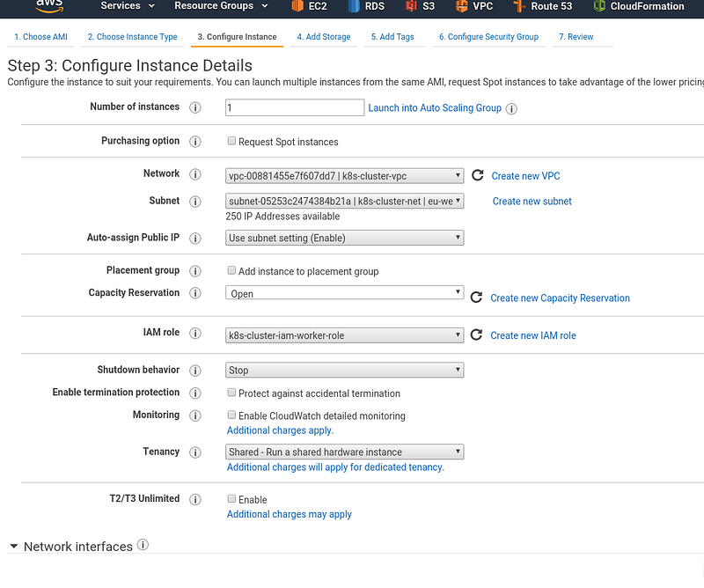Open the Subnet dropdown

point(344,201)
